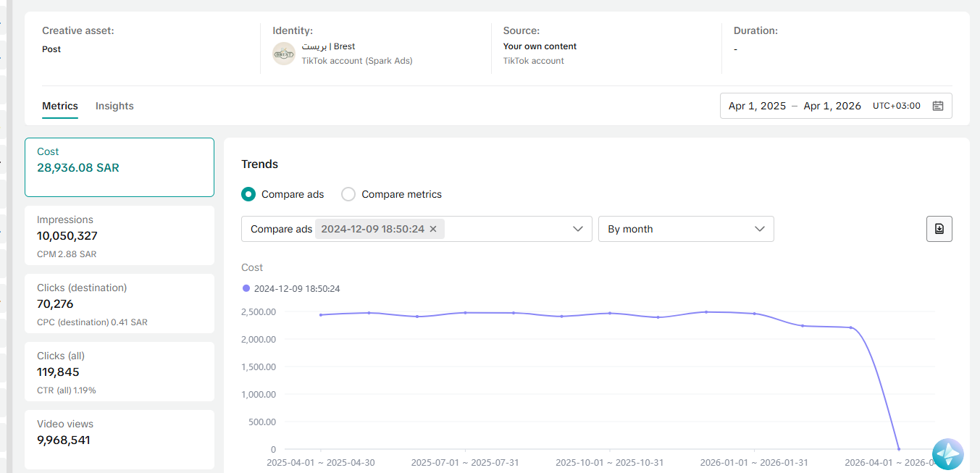Select the Impressions metric card
Image resolution: width=980 pixels, height=473 pixels.
point(120,235)
